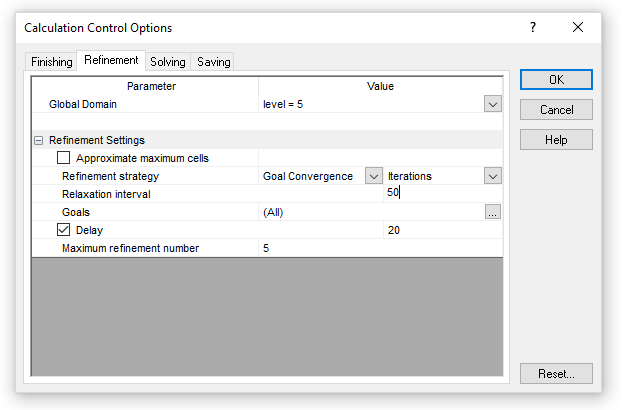This screenshot has height=410, width=622.
Task: Select the Refinement tab
Action: (x=111, y=61)
